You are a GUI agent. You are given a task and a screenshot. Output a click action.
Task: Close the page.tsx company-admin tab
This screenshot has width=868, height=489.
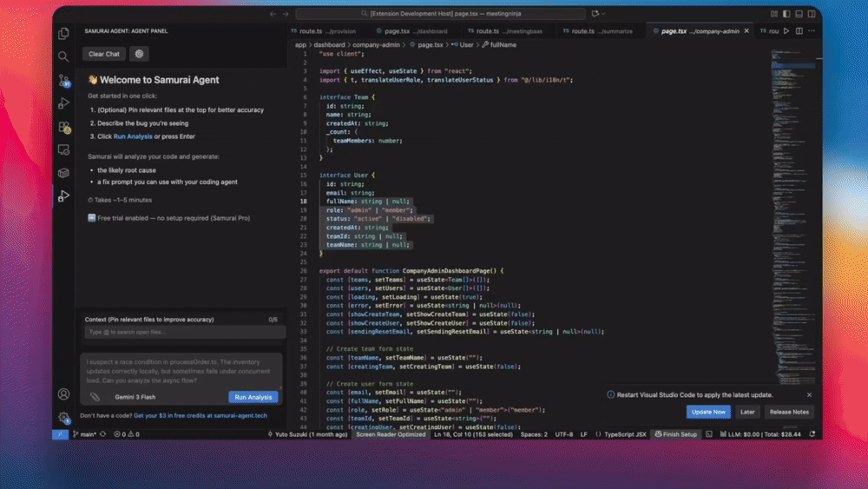pyautogui.click(x=746, y=31)
